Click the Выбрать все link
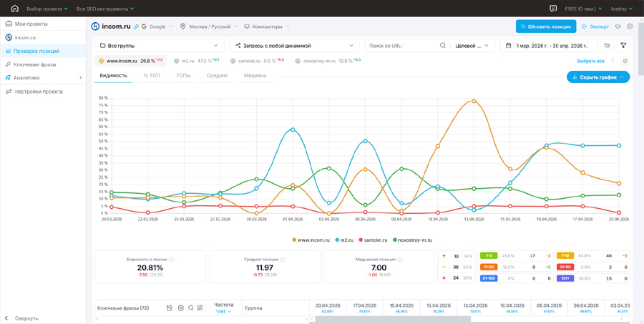Screen dimensions: 644x324 pos(590,61)
